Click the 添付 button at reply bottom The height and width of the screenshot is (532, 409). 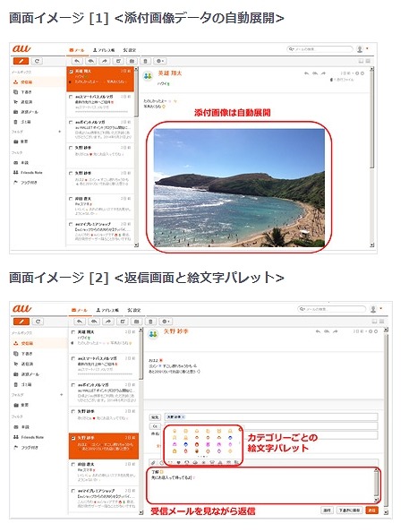point(327,510)
